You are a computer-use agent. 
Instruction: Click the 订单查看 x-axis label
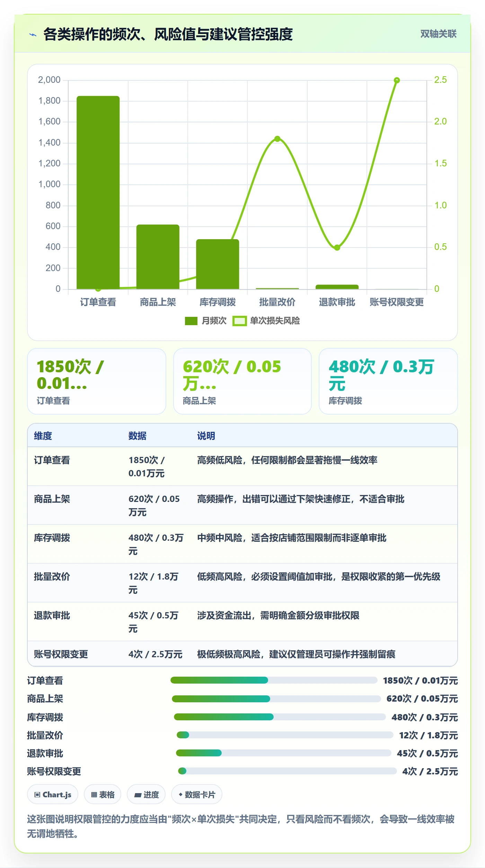coord(98,302)
